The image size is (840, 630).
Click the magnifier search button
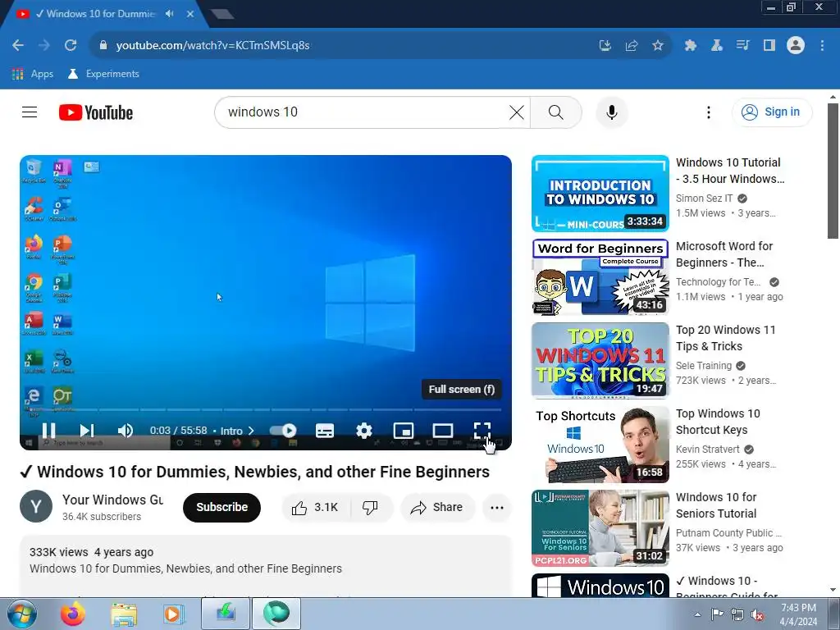tap(556, 112)
